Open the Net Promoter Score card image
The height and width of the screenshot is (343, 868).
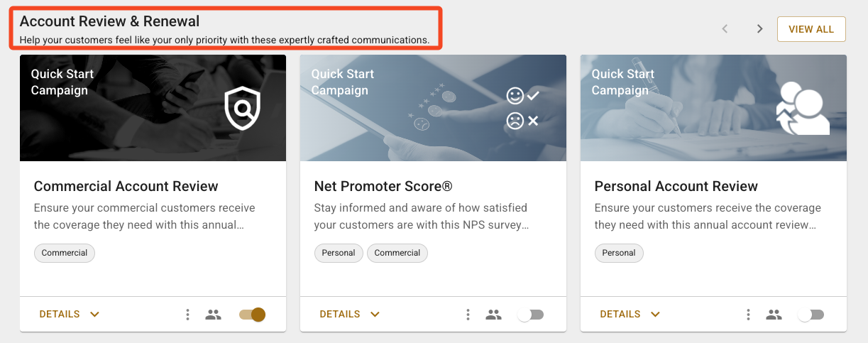[433, 108]
